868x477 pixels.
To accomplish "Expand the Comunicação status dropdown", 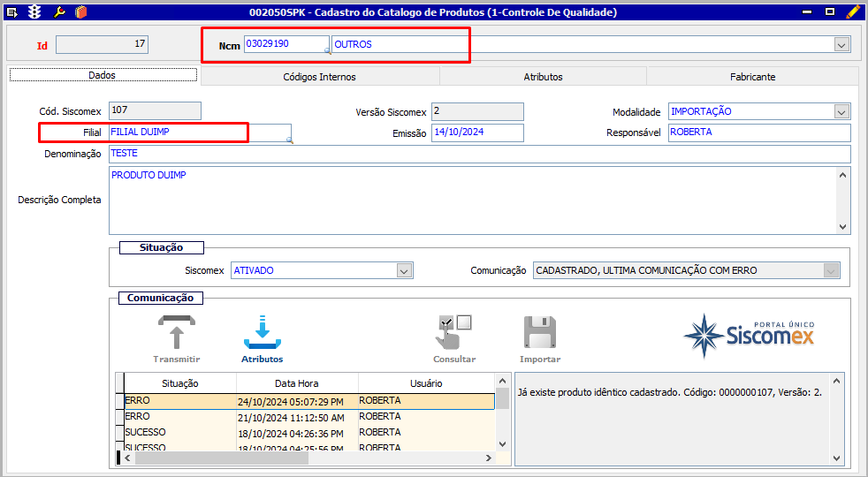I will 831,271.
